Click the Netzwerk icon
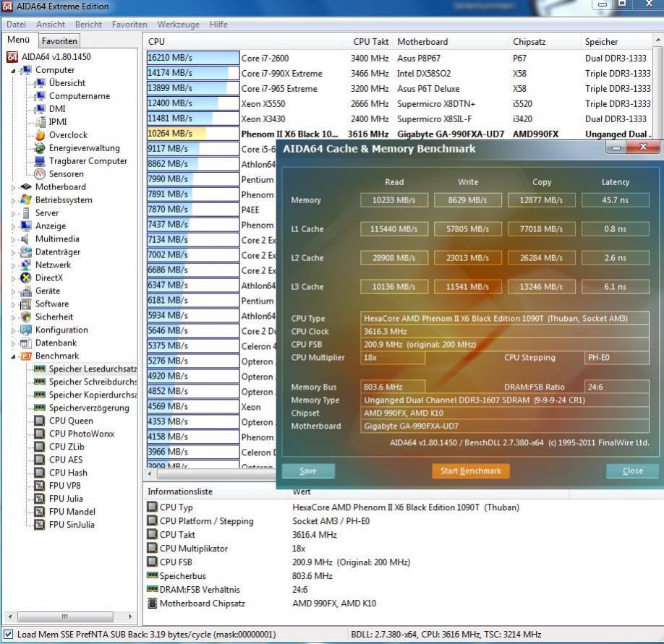The image size is (664, 644). 26,265
